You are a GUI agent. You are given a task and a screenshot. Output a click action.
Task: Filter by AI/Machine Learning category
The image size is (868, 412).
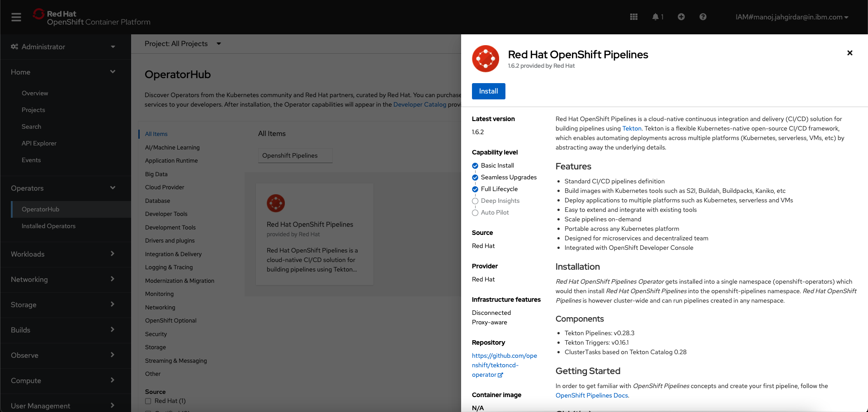point(172,147)
